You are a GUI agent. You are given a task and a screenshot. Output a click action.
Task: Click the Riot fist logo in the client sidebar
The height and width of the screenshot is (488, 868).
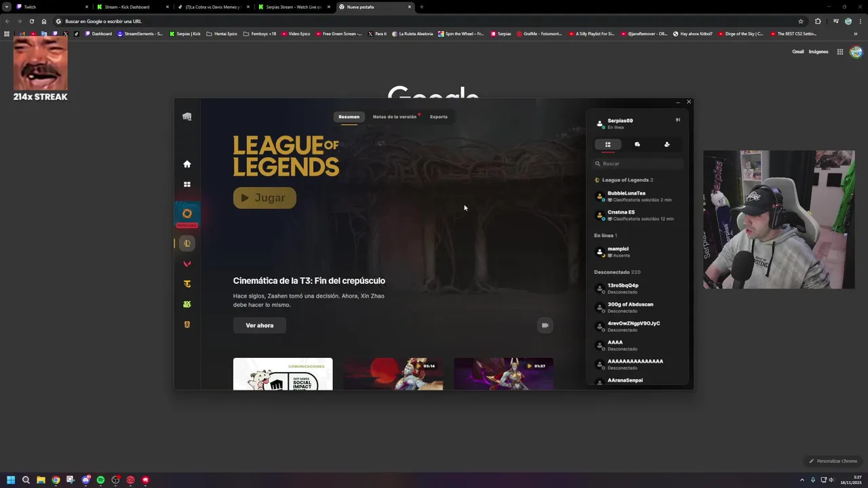pyautogui.click(x=187, y=117)
